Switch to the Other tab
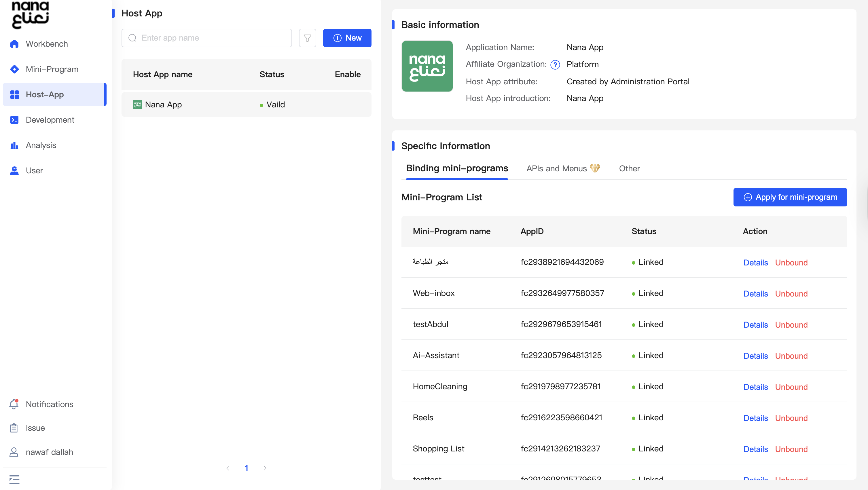Viewport: 868px width, 490px height. 629,168
